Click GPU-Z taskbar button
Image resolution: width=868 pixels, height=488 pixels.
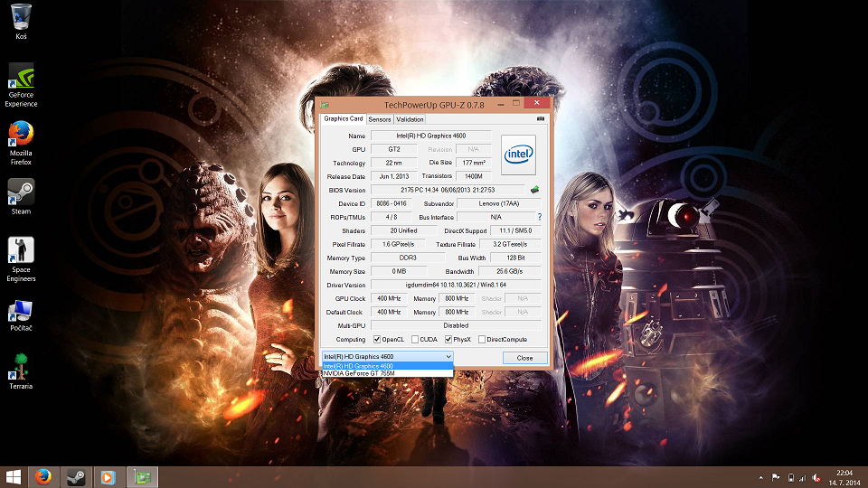[x=142, y=477]
